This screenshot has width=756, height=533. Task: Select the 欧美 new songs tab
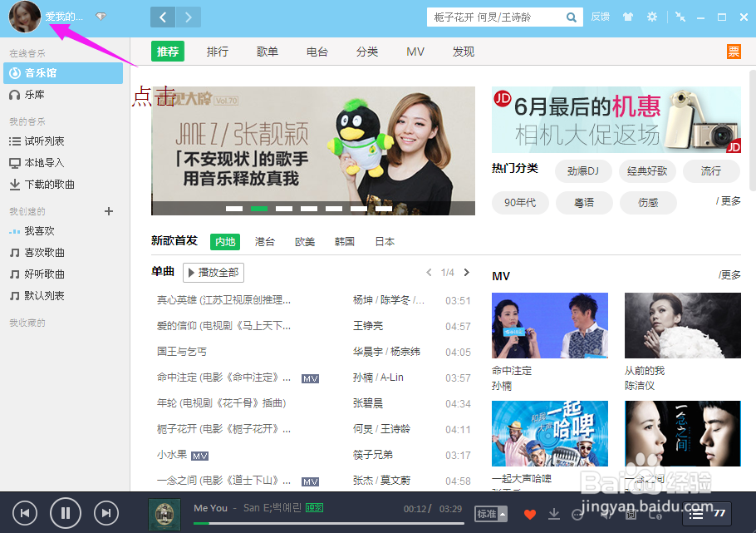coord(305,241)
